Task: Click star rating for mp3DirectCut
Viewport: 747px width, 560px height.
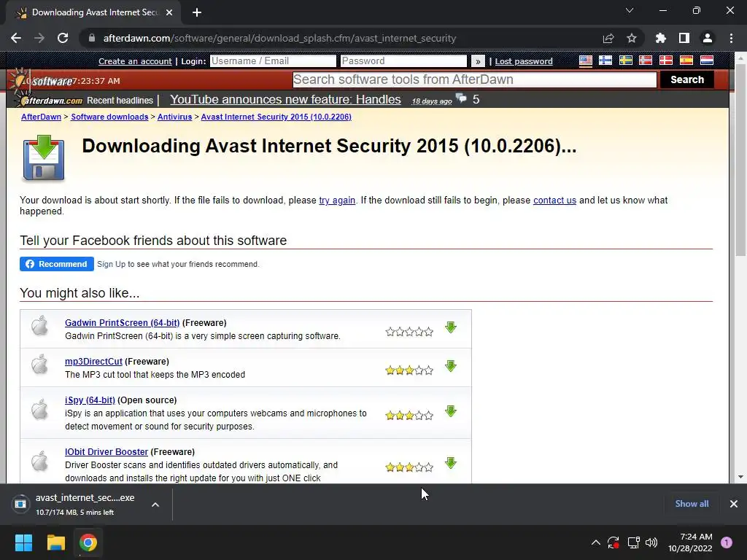Action: [409, 370]
